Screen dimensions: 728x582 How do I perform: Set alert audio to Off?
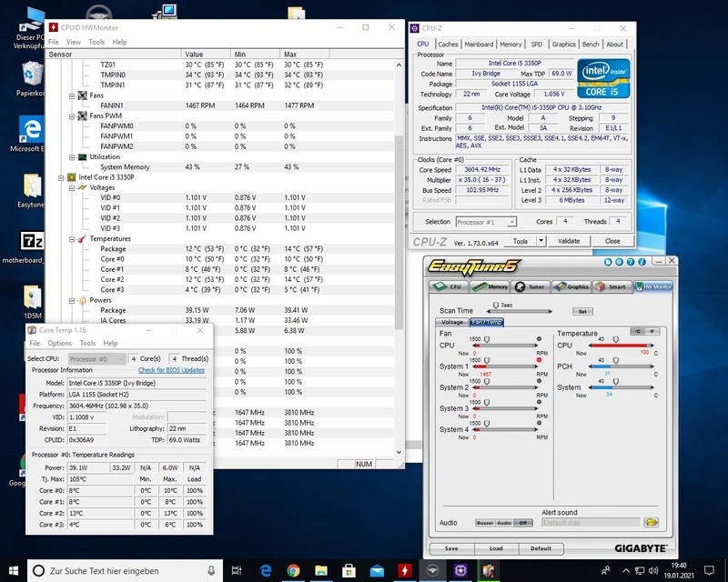(523, 523)
